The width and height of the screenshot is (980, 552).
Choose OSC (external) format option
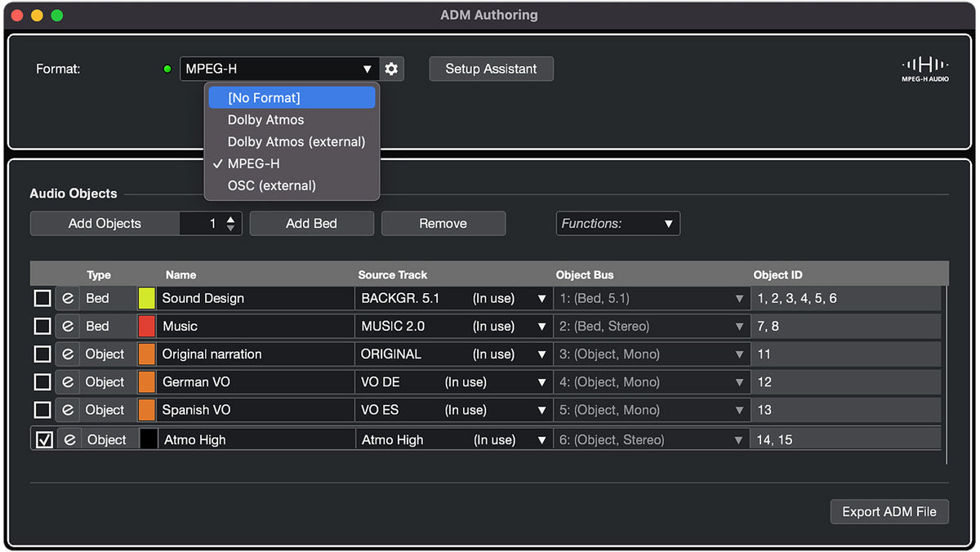pos(292,186)
